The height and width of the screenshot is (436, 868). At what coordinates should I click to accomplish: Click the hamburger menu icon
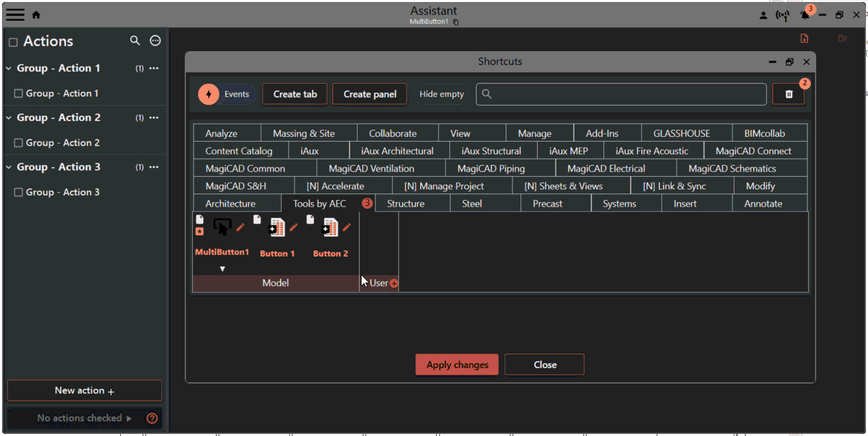coord(15,15)
